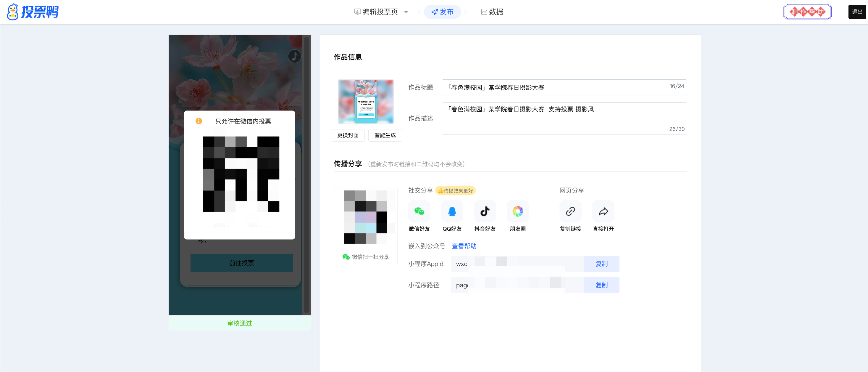Copy the 小程序路径 value
Image resolution: width=868 pixels, height=372 pixels.
[x=601, y=285]
